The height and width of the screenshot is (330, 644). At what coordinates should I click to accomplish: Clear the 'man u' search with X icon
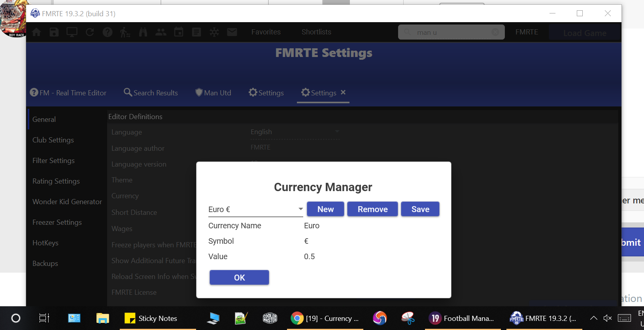[495, 32]
